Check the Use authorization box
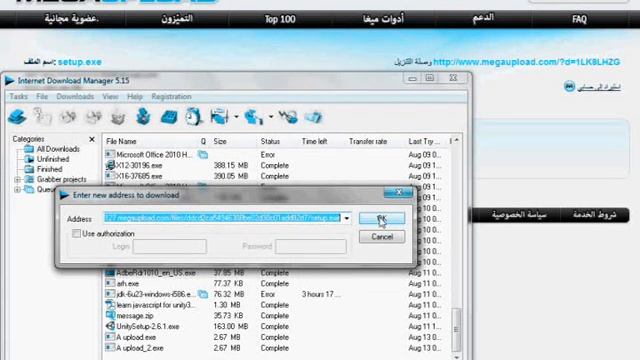This screenshot has width=640, height=360. click(x=76, y=233)
